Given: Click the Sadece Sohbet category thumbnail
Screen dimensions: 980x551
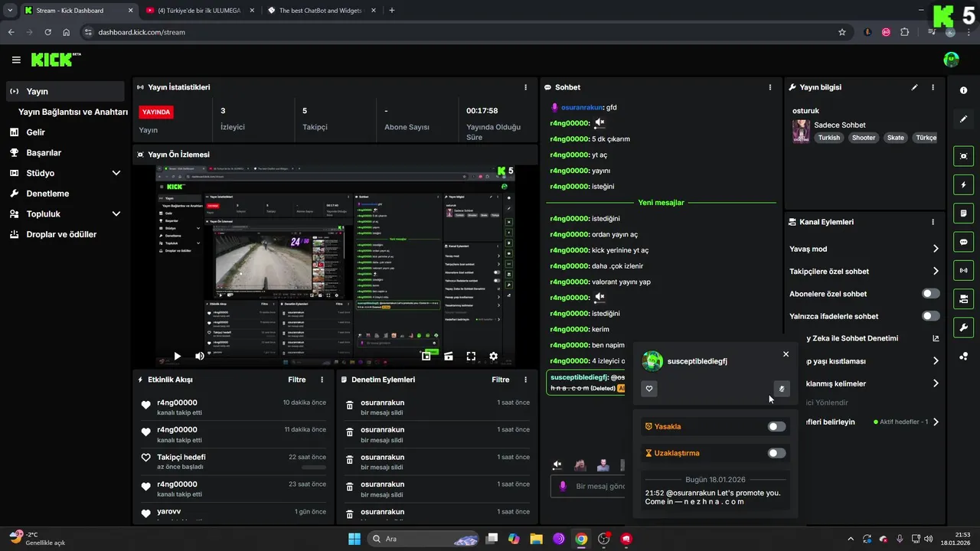Looking at the screenshot, I should (801, 131).
